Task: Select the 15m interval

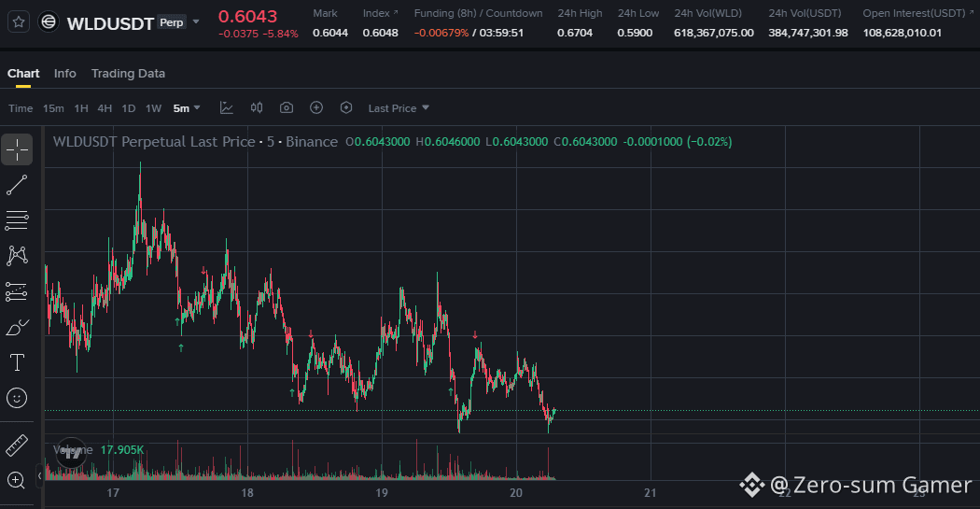Action: coord(53,108)
